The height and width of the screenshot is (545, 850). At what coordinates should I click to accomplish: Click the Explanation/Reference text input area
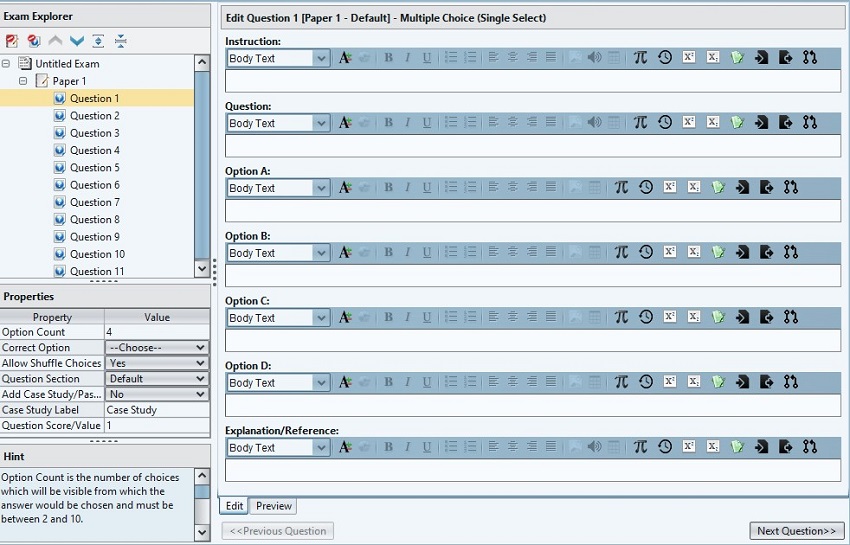click(x=533, y=470)
